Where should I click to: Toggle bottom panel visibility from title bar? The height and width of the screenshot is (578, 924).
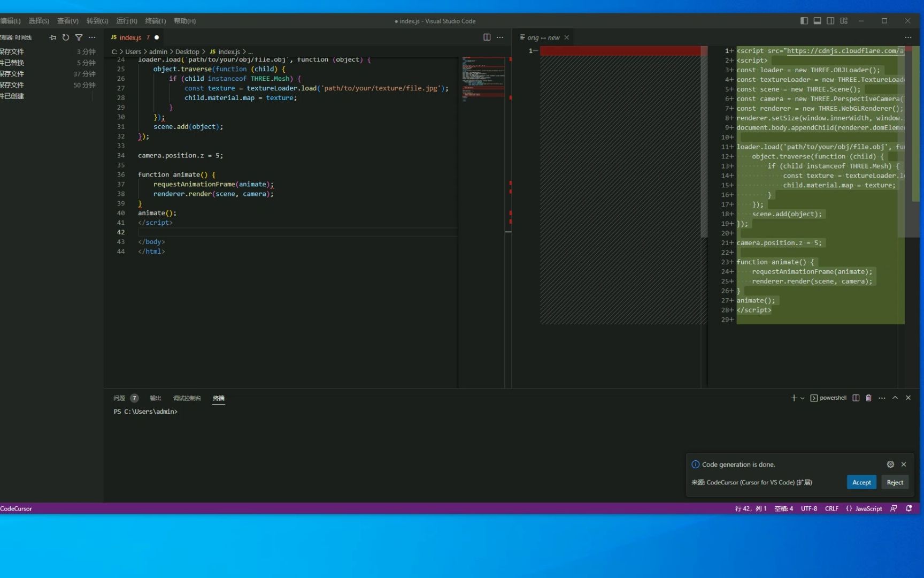tap(817, 21)
